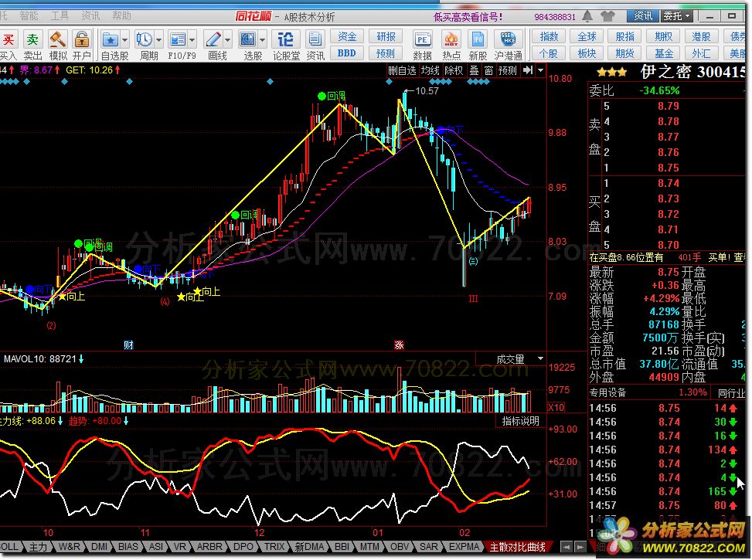
Task: Expand the F10/F9 dropdown arrow
Action: 192,40
